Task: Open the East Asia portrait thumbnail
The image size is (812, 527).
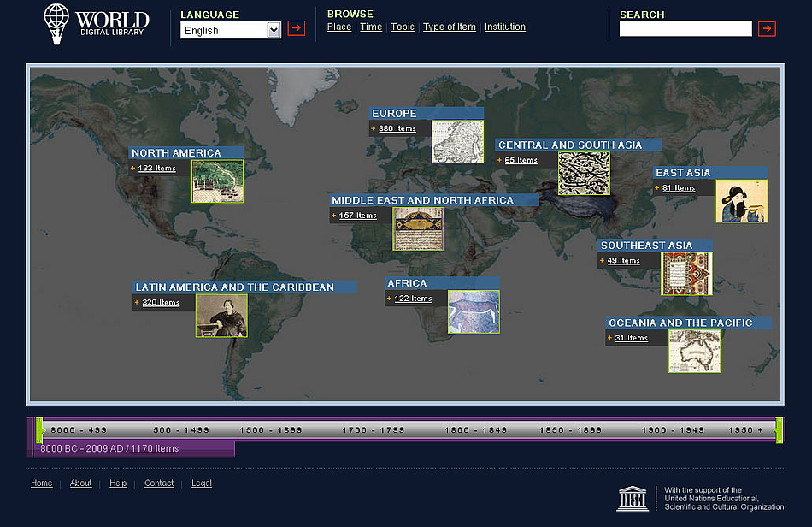Action: (742, 201)
